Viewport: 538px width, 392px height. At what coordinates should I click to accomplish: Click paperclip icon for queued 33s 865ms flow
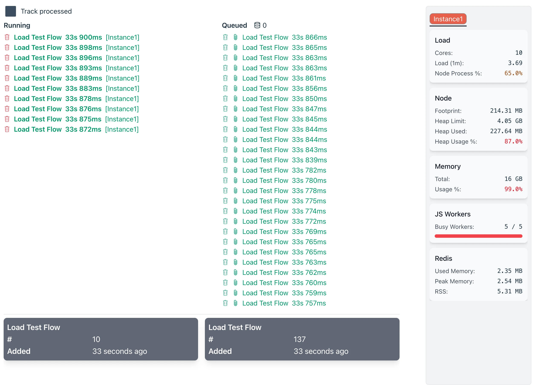pyautogui.click(x=235, y=48)
